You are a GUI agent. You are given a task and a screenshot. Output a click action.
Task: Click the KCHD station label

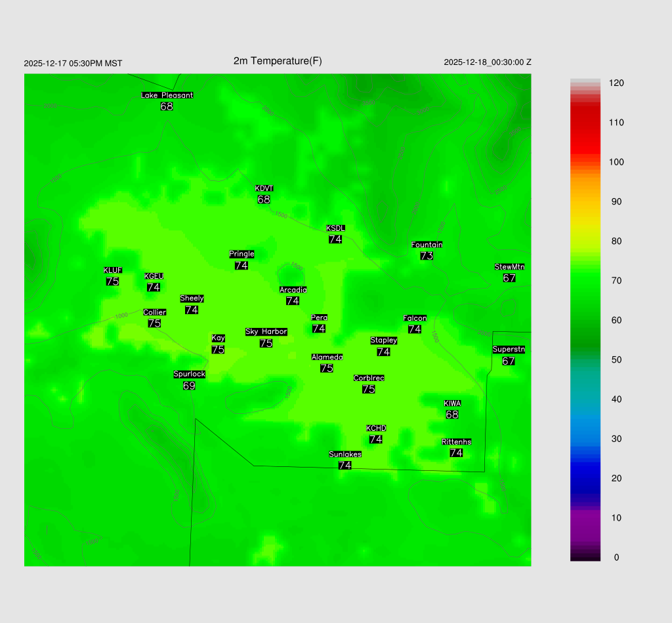pos(376,428)
